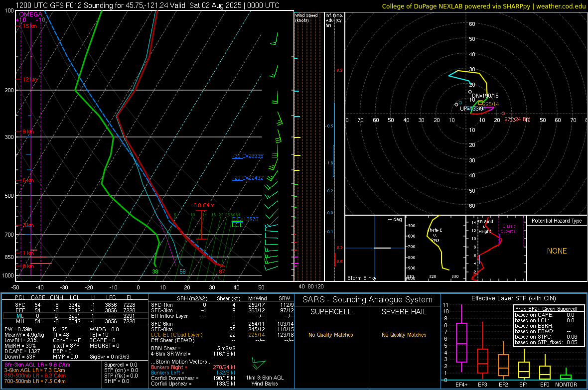Click the Corfidi Upshear value
Viewport: 588px width, 390px height.
[193, 384]
